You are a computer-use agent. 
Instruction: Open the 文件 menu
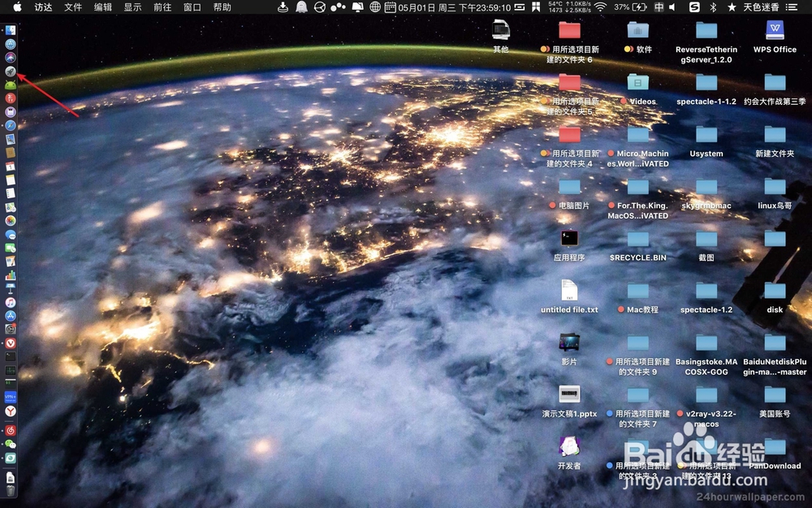[x=73, y=7]
